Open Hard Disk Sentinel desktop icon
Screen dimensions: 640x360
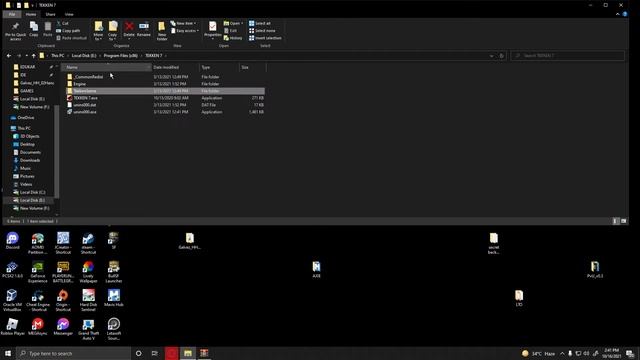[x=88, y=300]
